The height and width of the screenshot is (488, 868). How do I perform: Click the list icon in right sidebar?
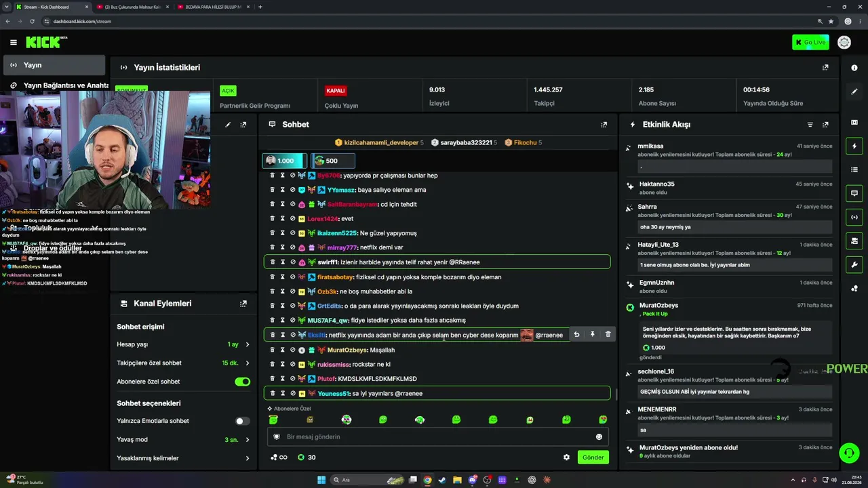pos(854,169)
